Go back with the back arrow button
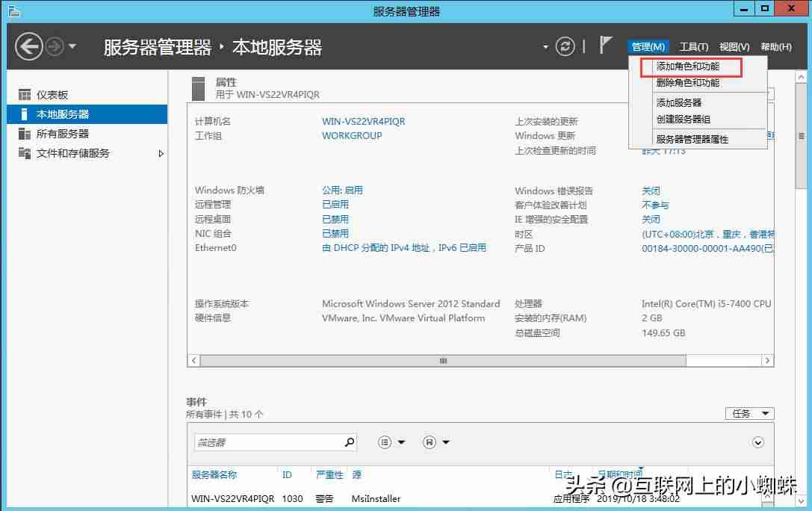The width and height of the screenshot is (812, 511). click(x=28, y=46)
